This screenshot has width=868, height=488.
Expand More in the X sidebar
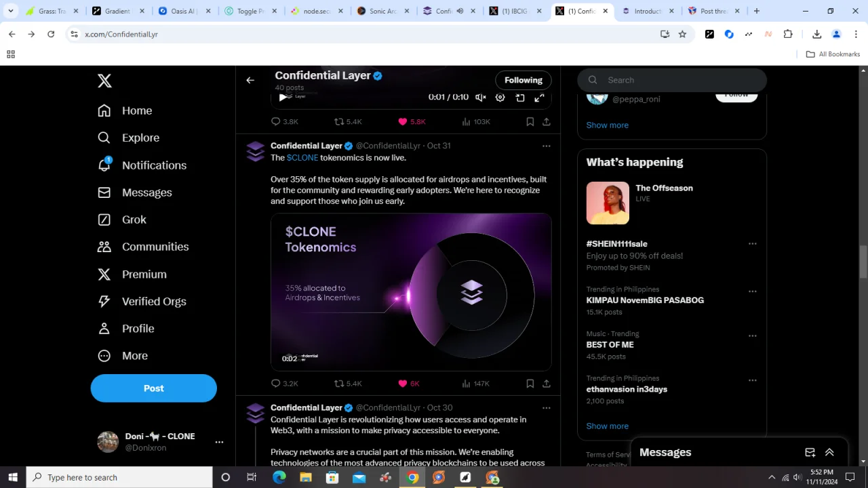[x=123, y=356]
